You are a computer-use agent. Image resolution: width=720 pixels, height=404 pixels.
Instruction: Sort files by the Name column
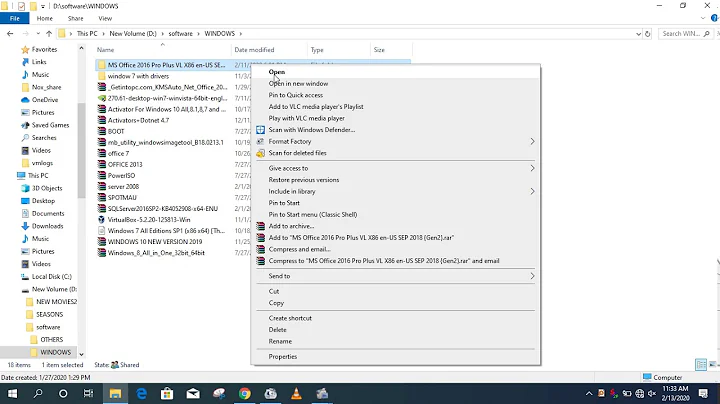point(105,50)
